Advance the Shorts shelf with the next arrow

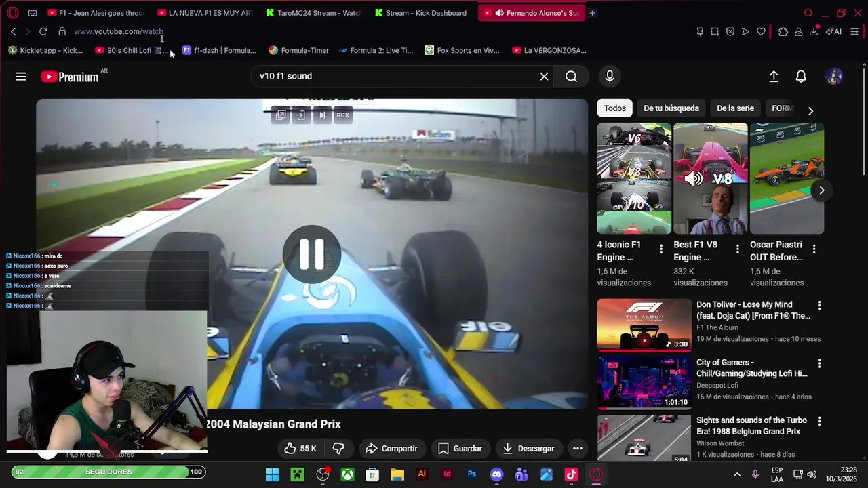pyautogui.click(x=821, y=190)
